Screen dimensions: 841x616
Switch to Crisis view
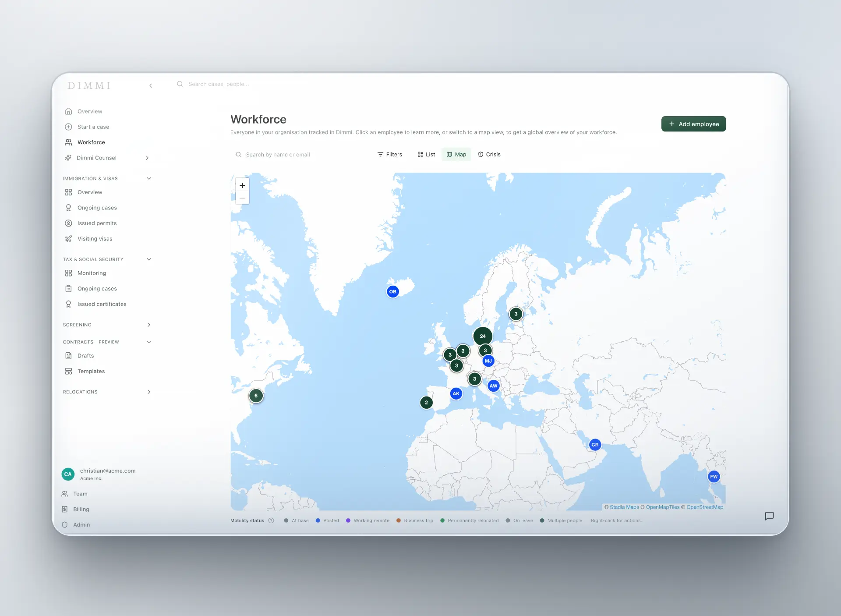pyautogui.click(x=489, y=154)
